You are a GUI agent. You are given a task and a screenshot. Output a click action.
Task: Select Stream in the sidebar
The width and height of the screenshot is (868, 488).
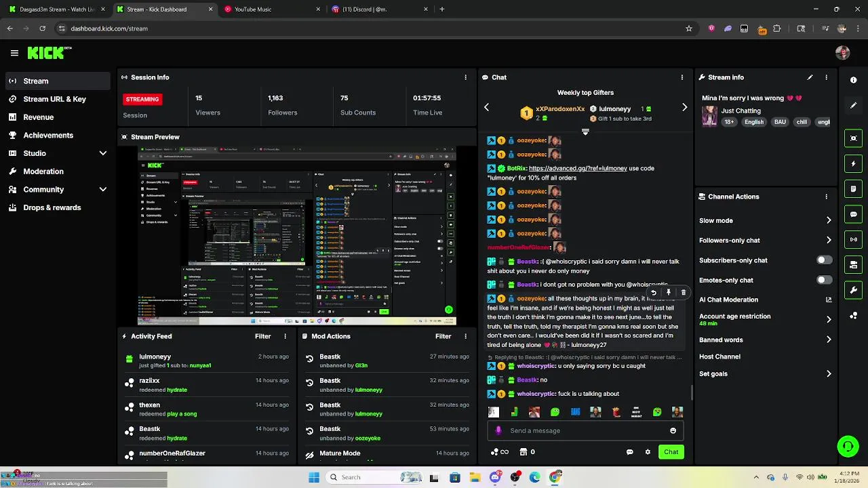tap(58, 81)
